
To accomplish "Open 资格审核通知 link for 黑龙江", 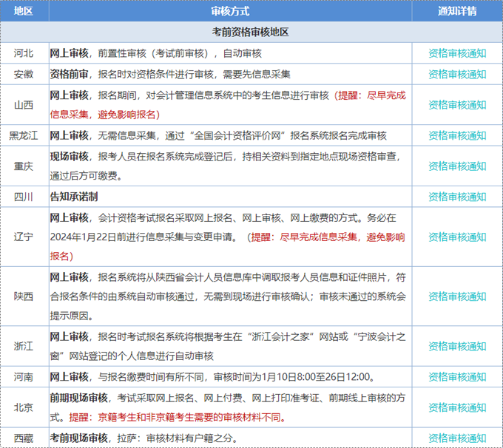I will point(457,135).
